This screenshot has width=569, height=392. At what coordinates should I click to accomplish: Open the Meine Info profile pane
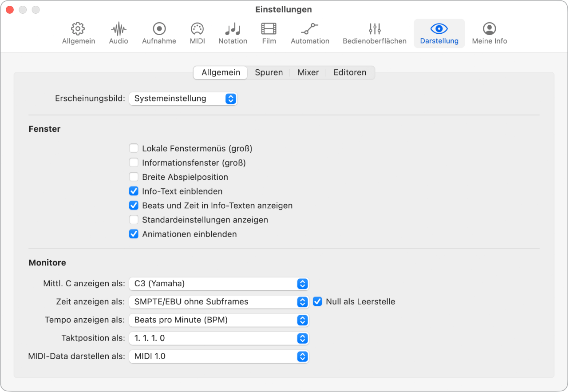point(489,29)
